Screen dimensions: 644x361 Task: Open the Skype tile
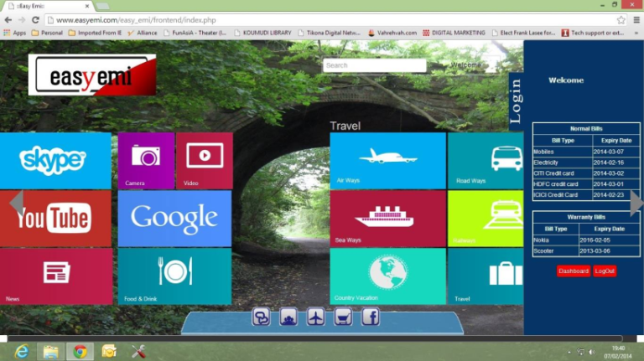(55, 161)
